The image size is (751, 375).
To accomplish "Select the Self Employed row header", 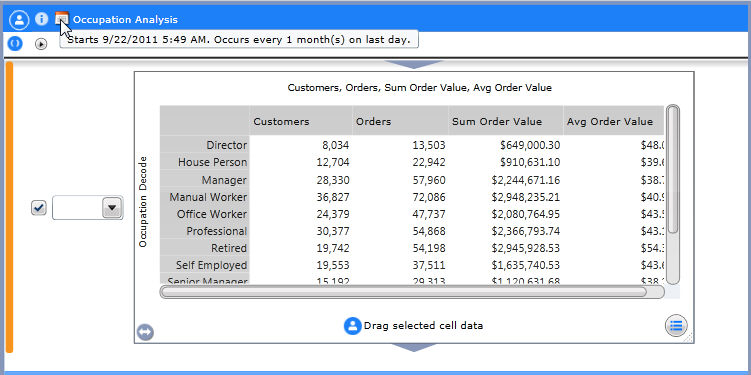I will 205,265.
